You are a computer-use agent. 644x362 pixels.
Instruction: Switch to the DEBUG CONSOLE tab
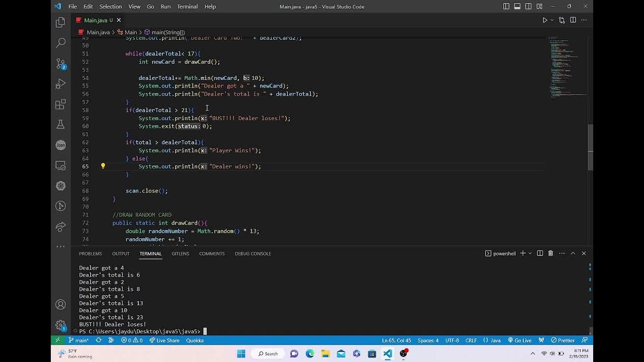[253, 253]
